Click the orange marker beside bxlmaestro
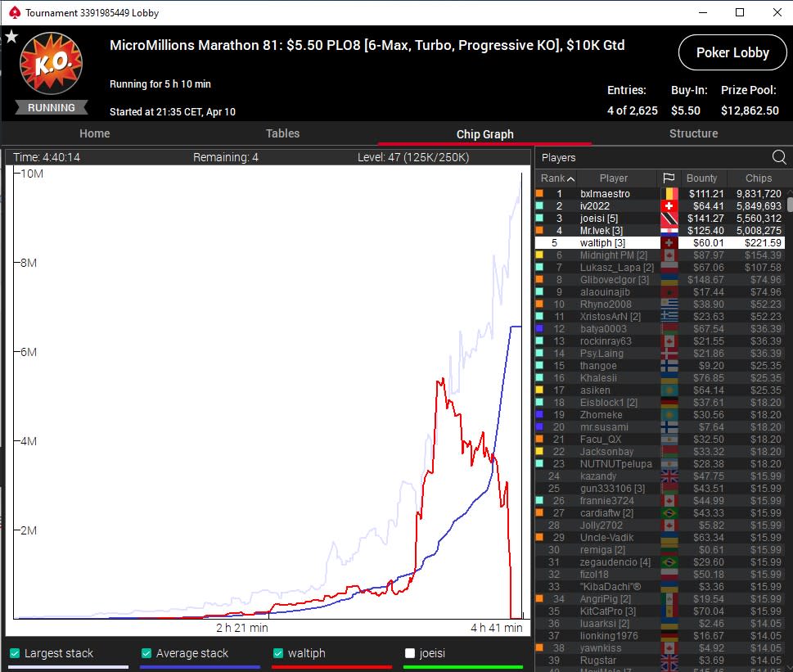 coord(539,193)
